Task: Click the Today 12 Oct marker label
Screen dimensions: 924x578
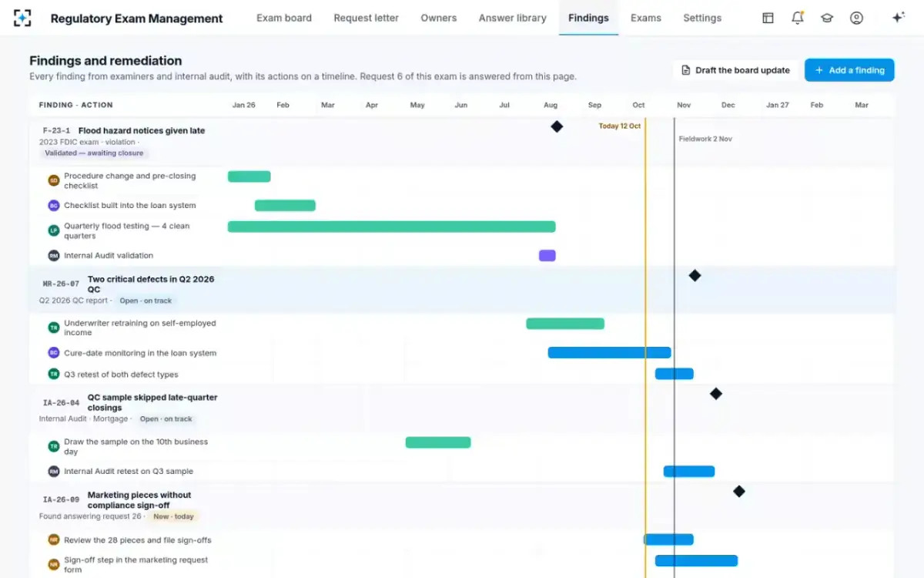Action: click(x=620, y=126)
